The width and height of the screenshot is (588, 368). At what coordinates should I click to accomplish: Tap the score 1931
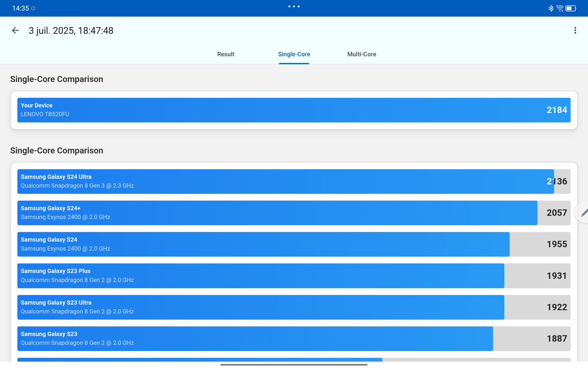[x=557, y=276]
